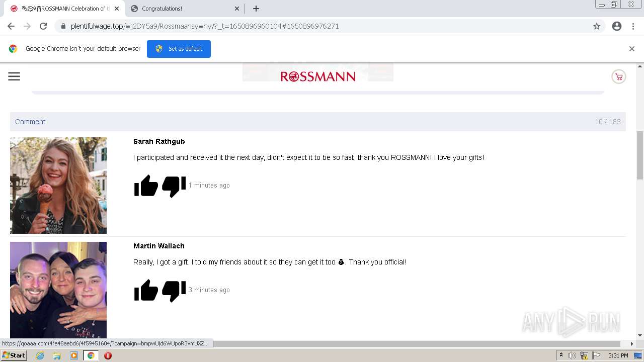Open a new browser tab
The width and height of the screenshot is (644, 362).
coord(256,9)
